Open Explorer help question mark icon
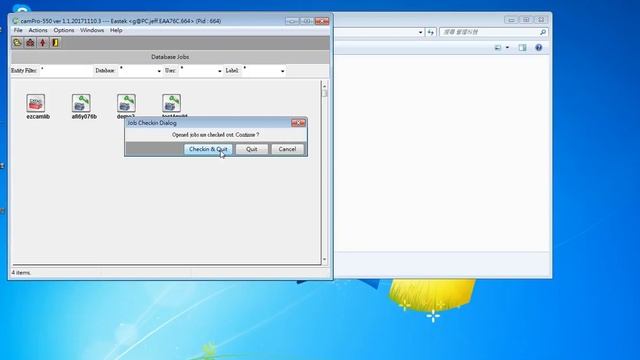 click(539, 48)
